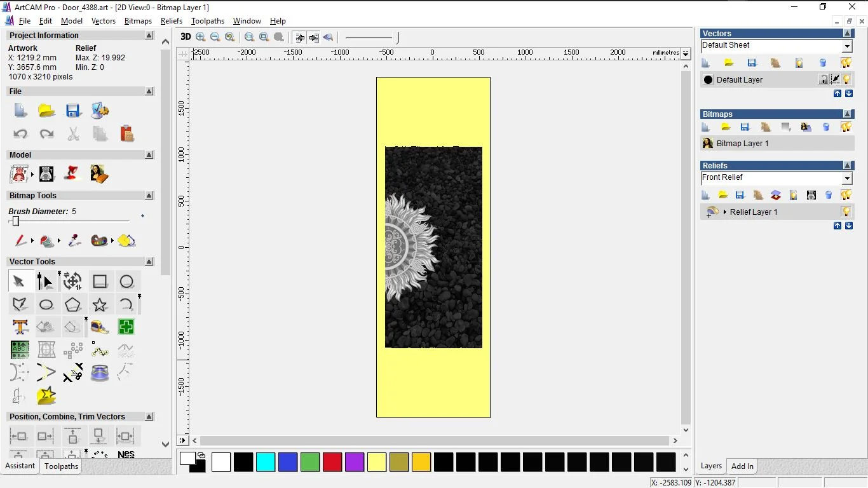Screen dimensions: 868x488
Task: Select Bitmap Layer 1 in Bitmaps panel
Action: point(742,144)
